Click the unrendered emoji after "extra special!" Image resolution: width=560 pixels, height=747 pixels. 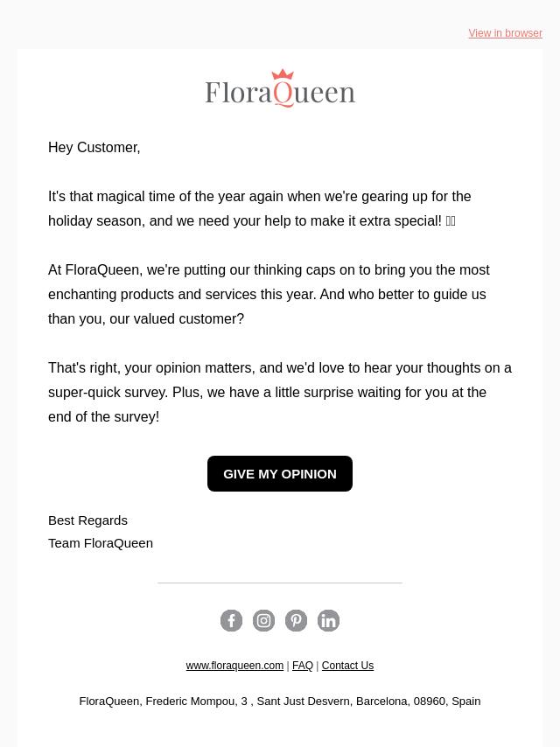point(451,221)
